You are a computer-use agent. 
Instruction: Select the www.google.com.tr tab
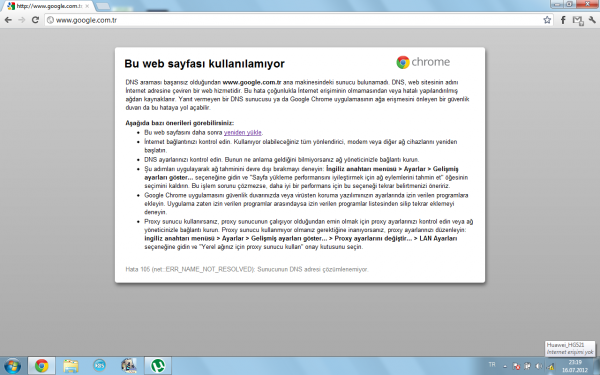(49, 6)
